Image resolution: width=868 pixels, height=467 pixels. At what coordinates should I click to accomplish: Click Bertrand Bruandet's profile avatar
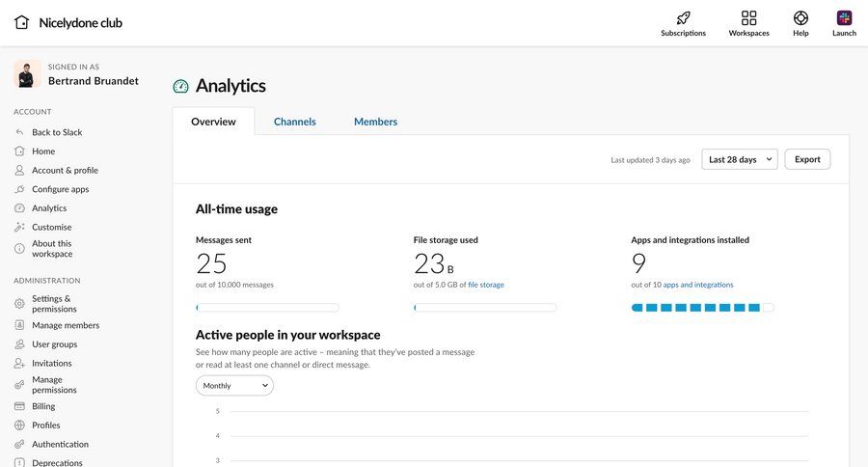pyautogui.click(x=27, y=74)
